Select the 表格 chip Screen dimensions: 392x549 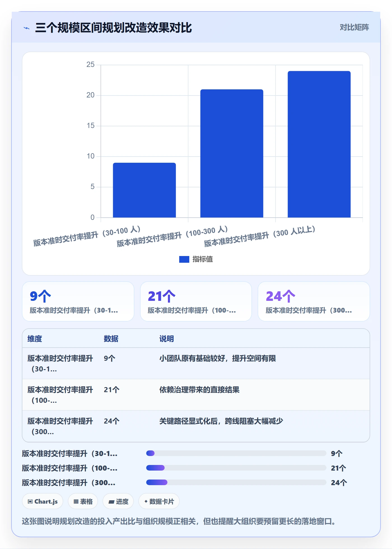point(83,501)
